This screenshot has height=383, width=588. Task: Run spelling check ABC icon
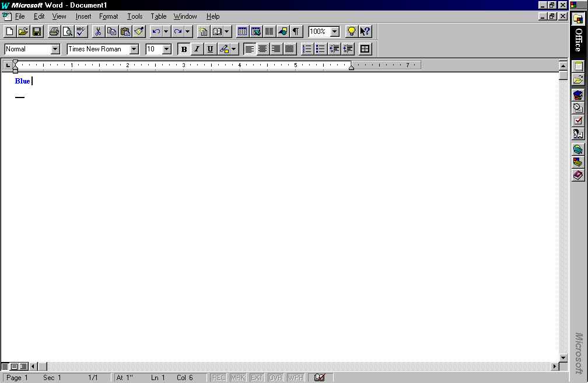[81, 32]
